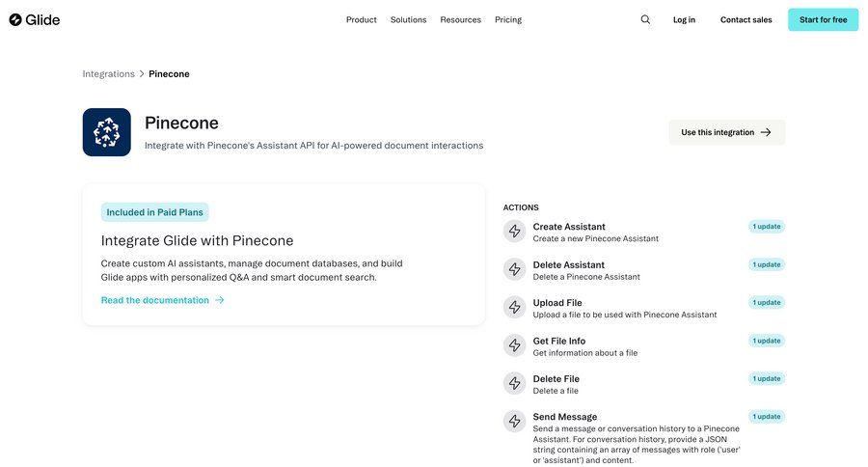The height and width of the screenshot is (467, 868).
Task: Click the Pinecone integration logo
Action: (x=106, y=132)
